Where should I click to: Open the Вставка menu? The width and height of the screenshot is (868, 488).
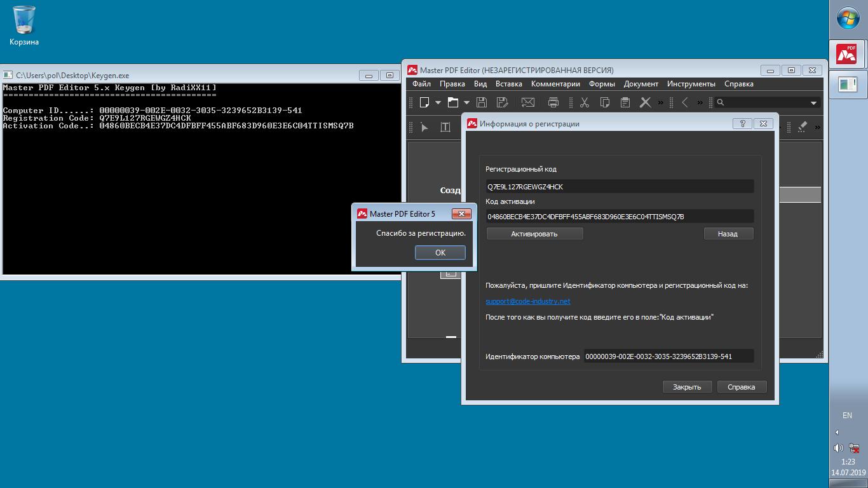point(509,84)
